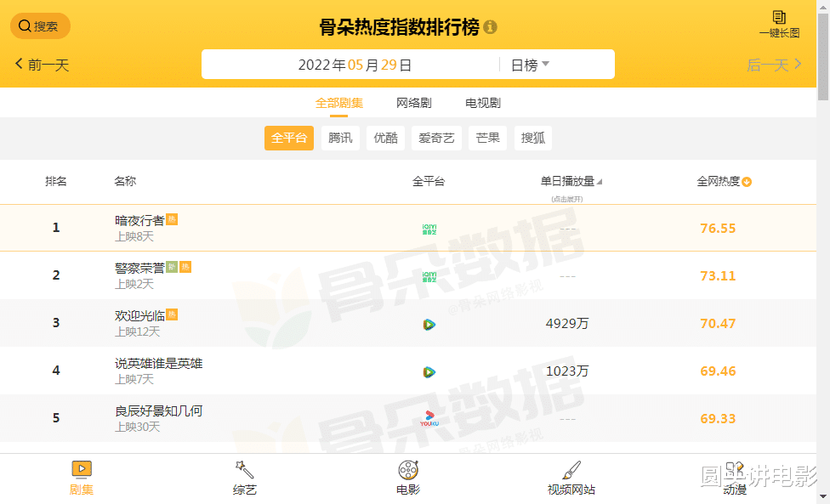
Task: Switch to 电视剧 tab
Action: coord(483,103)
